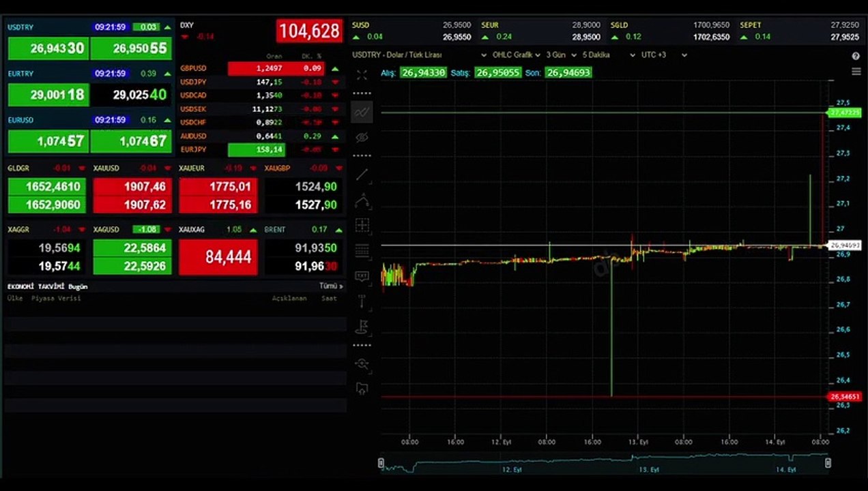
Task: Select the Fibonacci lines tool
Action: click(362, 251)
